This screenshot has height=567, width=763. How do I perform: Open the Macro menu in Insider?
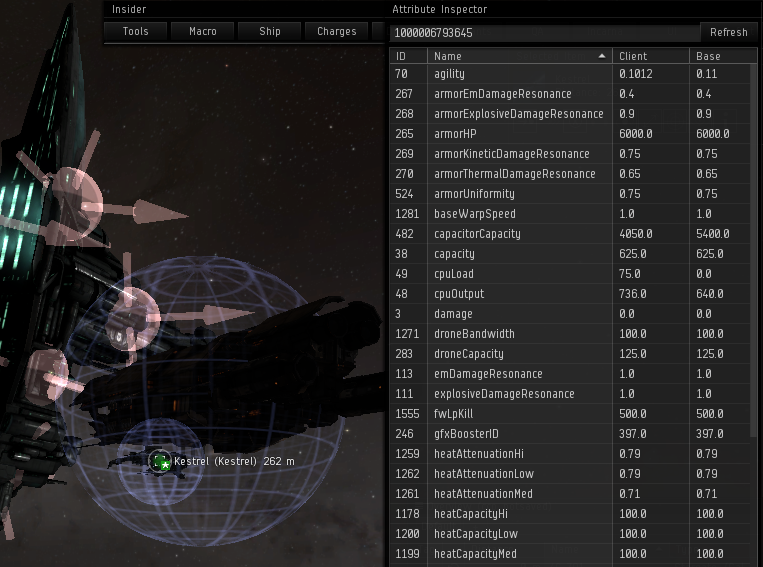click(202, 31)
